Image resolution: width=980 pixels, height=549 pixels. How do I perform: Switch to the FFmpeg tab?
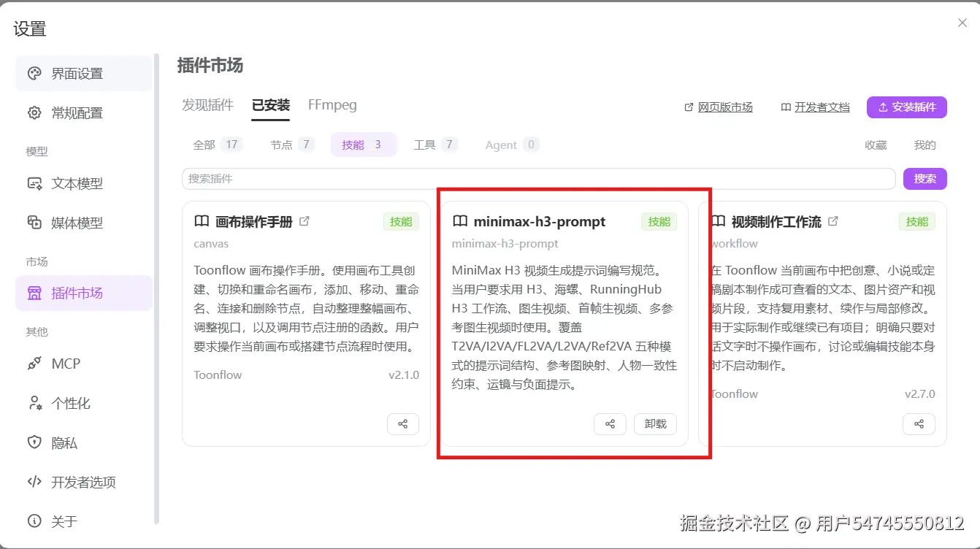coord(332,105)
